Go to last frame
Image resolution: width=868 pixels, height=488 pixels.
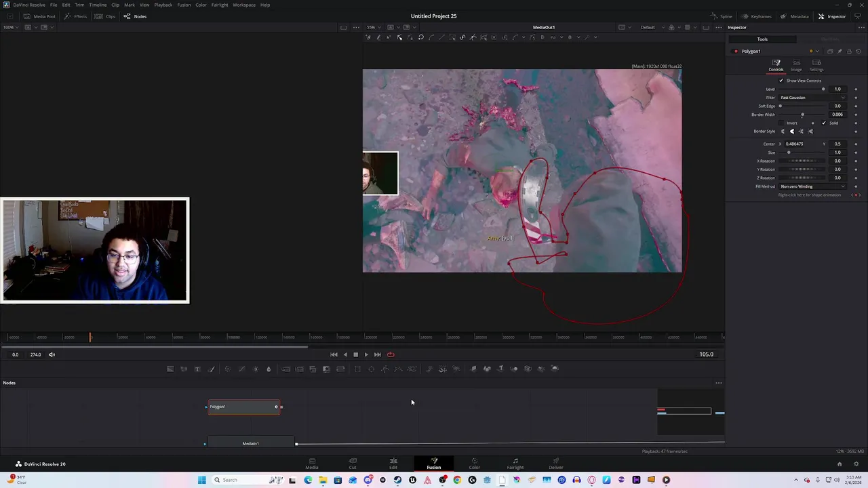(x=378, y=354)
